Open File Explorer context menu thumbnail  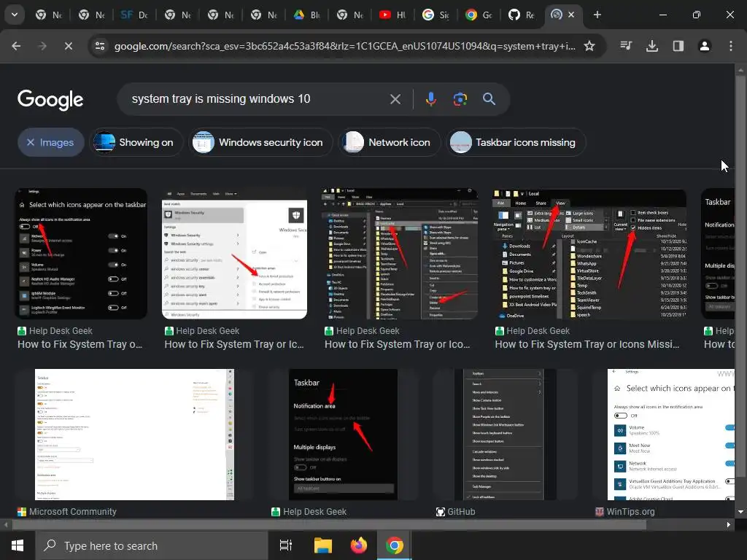tap(400, 253)
